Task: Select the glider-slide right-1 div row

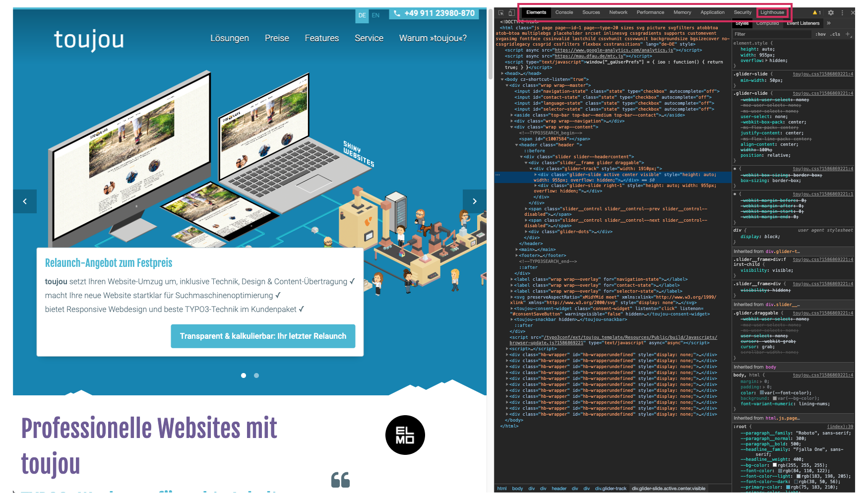Action: (625, 188)
